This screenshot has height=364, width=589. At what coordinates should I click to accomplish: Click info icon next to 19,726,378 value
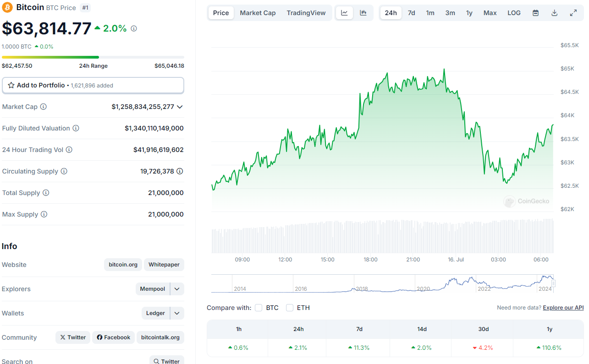[x=180, y=171]
